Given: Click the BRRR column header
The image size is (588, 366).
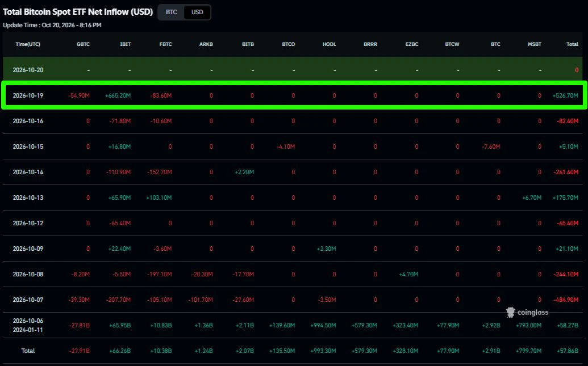Looking at the screenshot, I should point(370,44).
